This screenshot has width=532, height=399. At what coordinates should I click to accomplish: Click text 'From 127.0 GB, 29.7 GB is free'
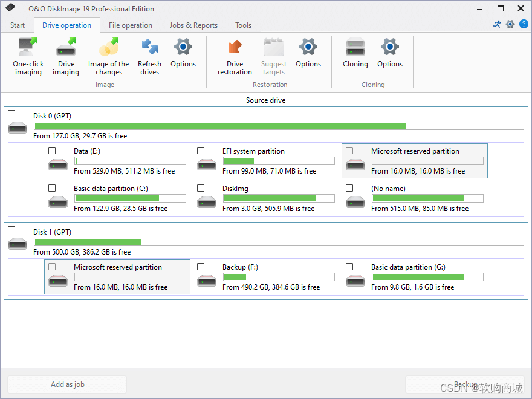tap(80, 136)
